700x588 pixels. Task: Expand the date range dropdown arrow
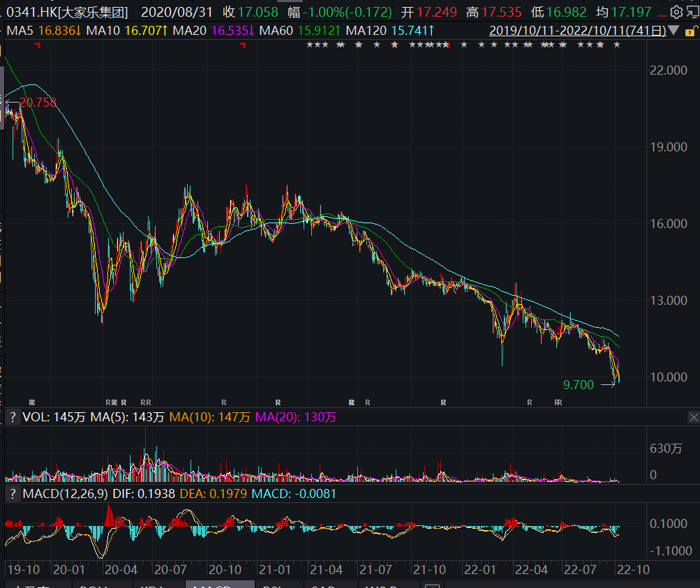(673, 30)
